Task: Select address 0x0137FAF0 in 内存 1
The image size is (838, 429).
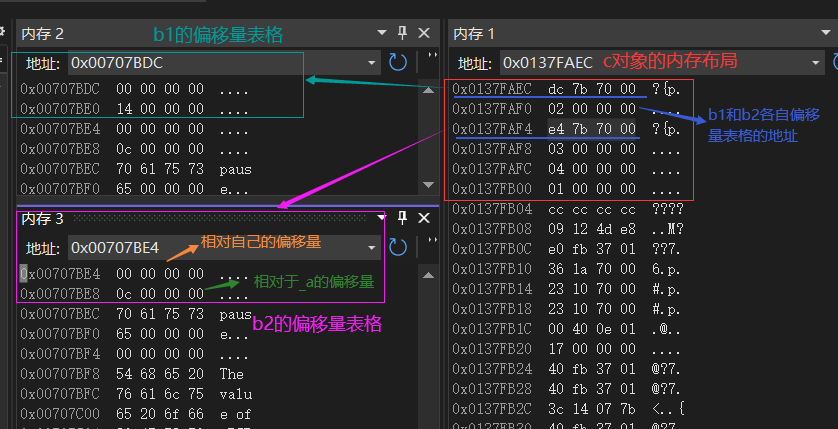Action: [x=492, y=109]
